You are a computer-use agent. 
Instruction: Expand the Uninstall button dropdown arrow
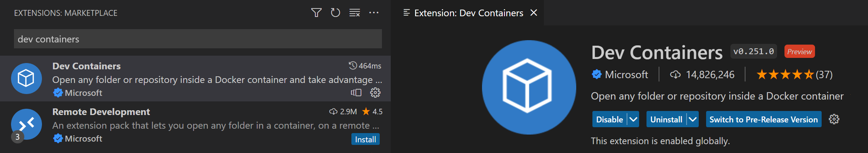pos(692,119)
